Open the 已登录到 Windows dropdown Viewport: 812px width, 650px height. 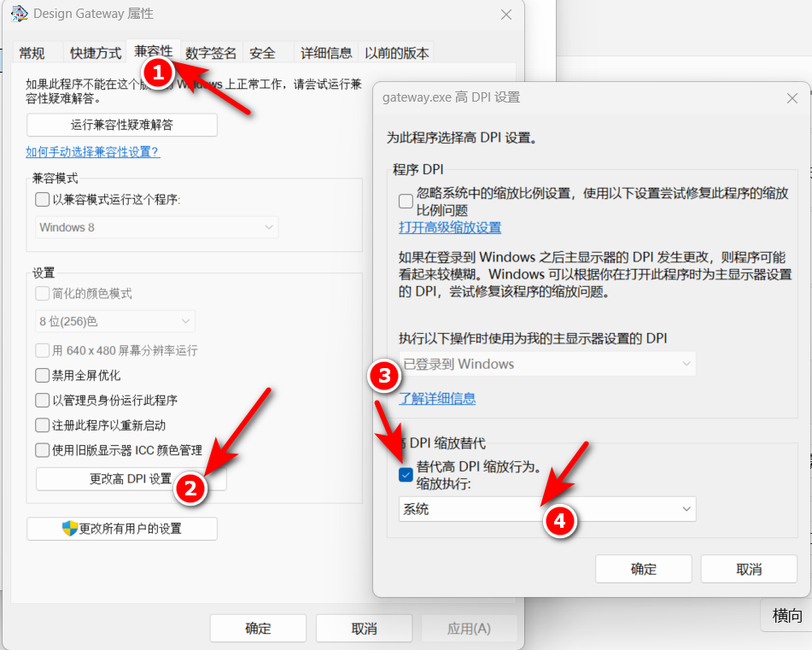547,364
